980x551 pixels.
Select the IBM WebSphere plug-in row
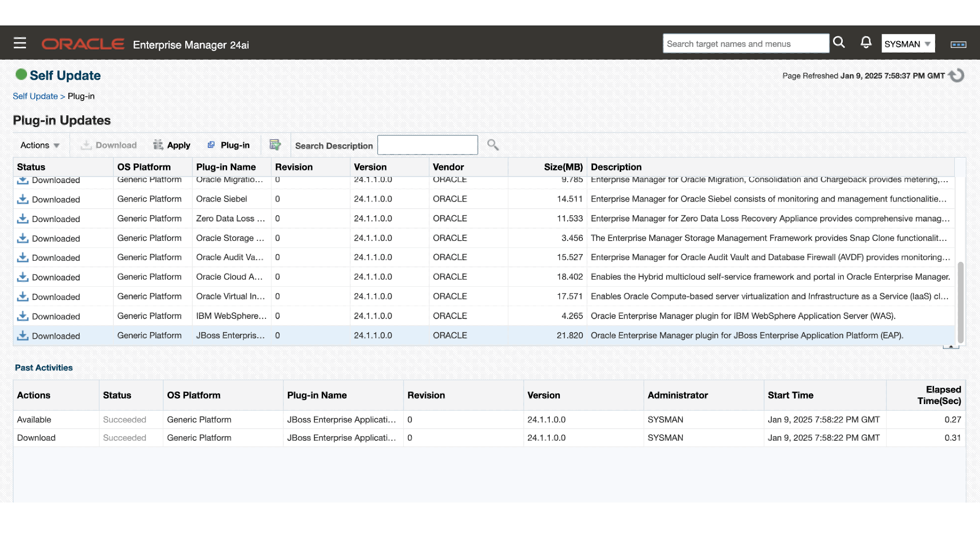(x=231, y=316)
